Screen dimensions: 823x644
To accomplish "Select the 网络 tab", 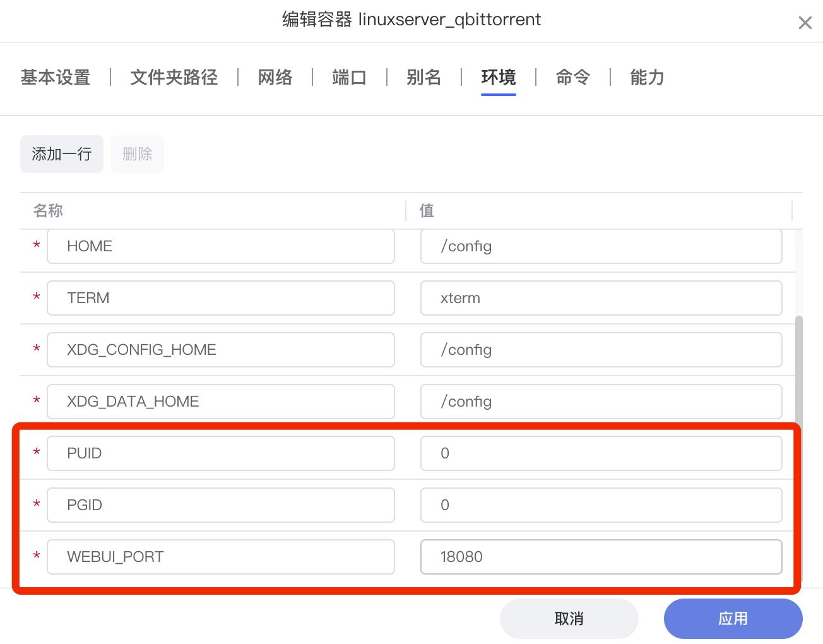I will click(275, 78).
